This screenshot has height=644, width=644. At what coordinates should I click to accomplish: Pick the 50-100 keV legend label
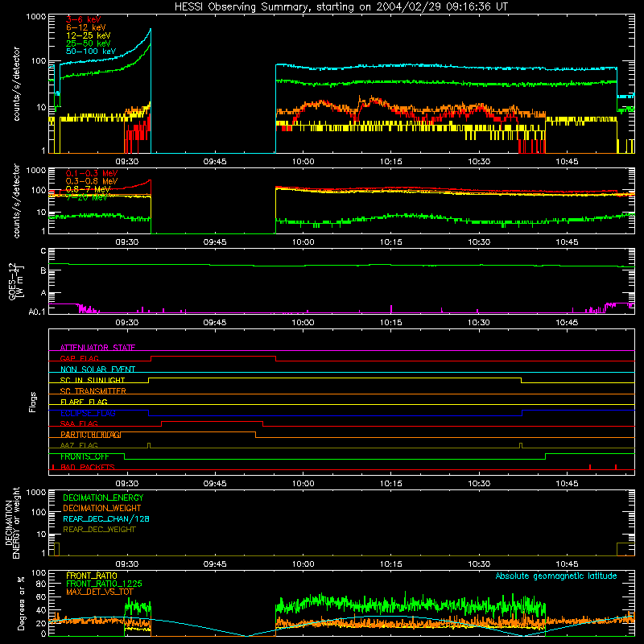[91, 52]
